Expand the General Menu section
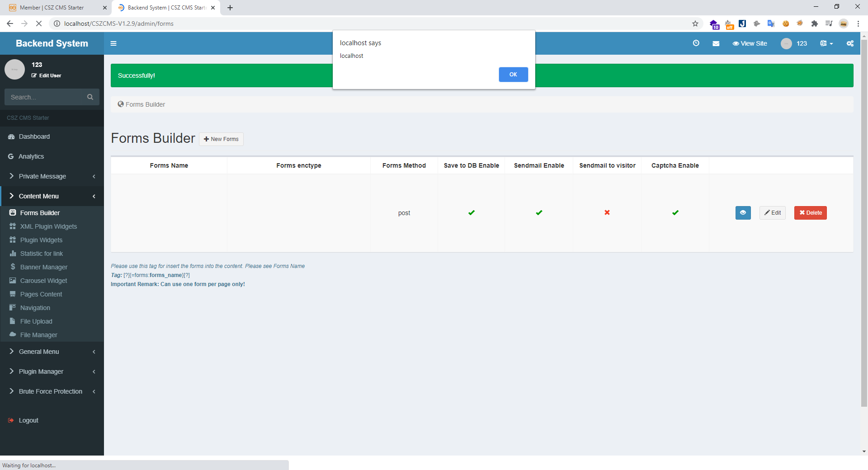The image size is (868, 470). coord(52,352)
